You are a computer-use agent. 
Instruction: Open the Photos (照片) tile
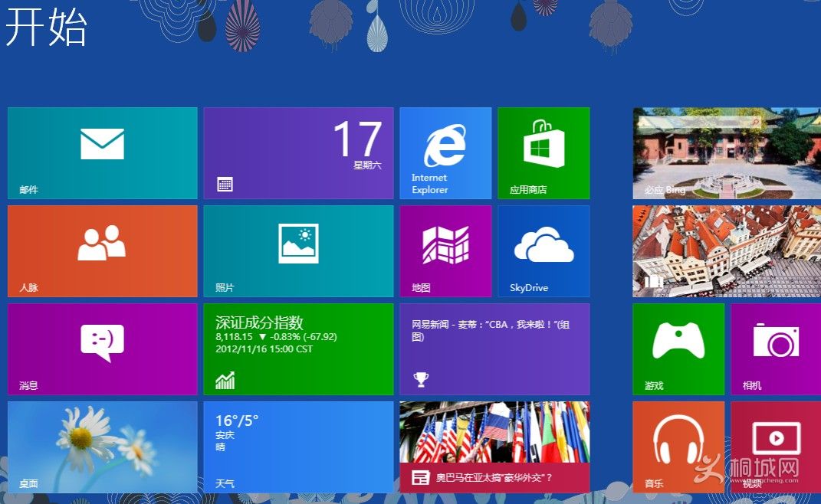coord(298,251)
